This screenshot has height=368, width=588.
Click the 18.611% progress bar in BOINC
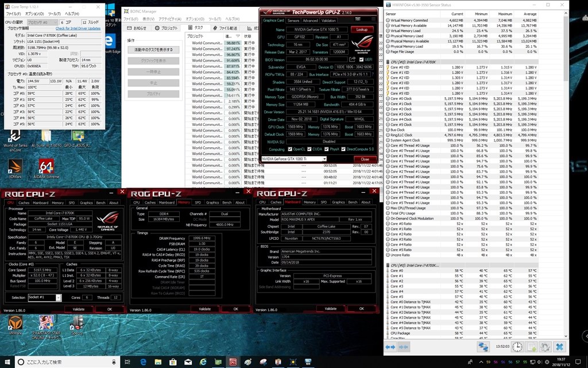pos(233,95)
